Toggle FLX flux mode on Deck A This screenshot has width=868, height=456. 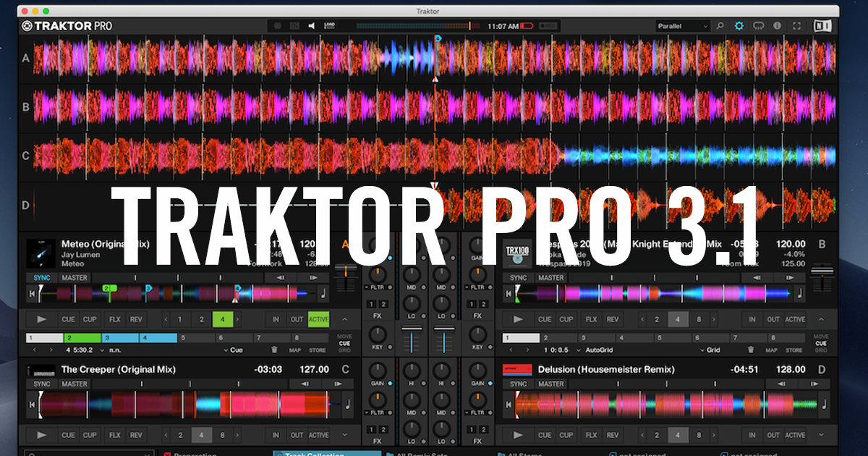tap(115, 319)
